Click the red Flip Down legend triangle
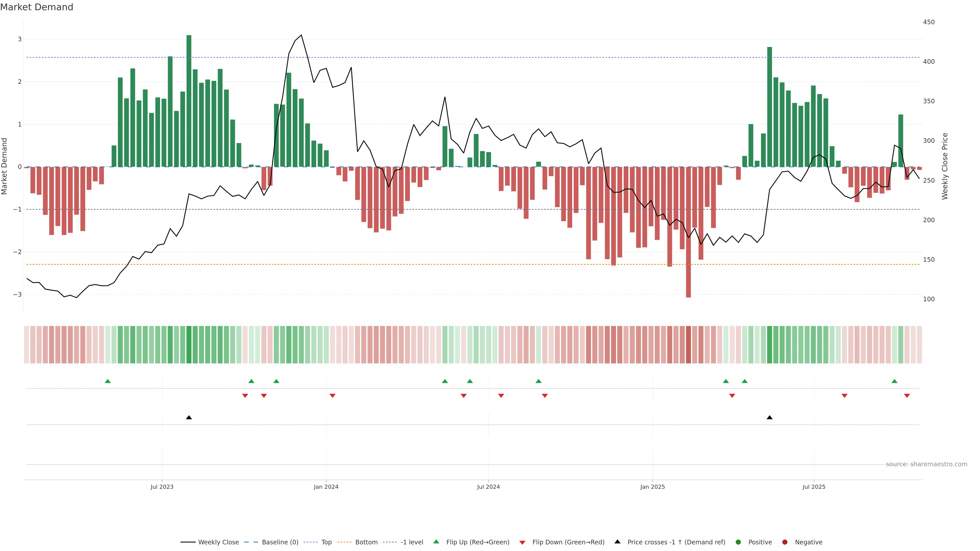Screen dimensions: 980x551 pos(522,542)
